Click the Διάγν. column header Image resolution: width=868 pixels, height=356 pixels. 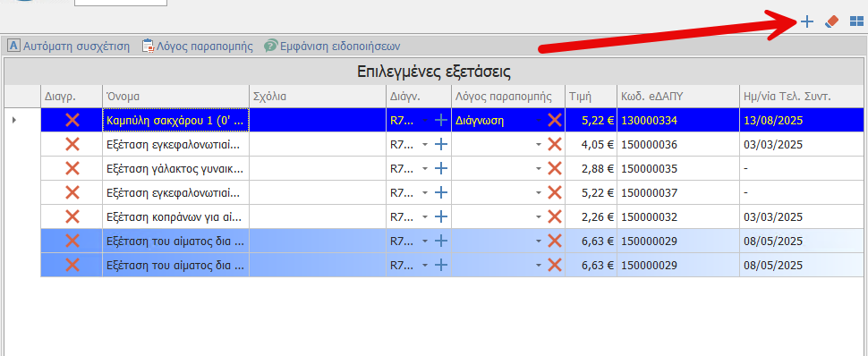[x=419, y=97]
